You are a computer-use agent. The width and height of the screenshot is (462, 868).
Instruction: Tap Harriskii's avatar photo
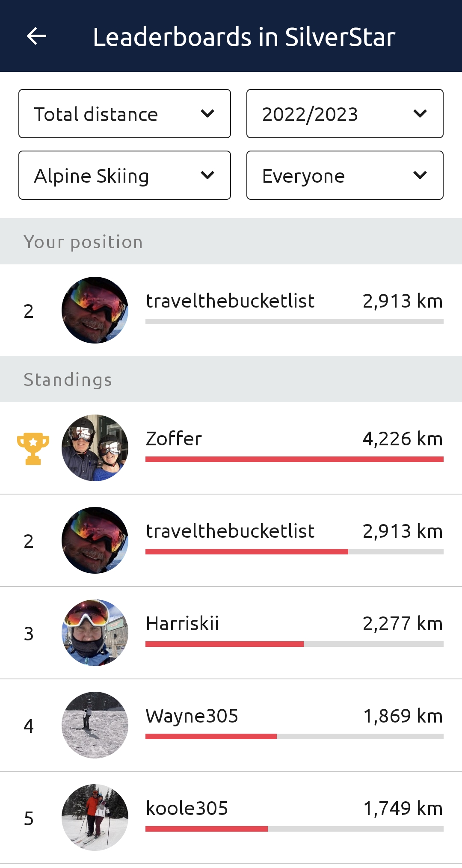(95, 633)
